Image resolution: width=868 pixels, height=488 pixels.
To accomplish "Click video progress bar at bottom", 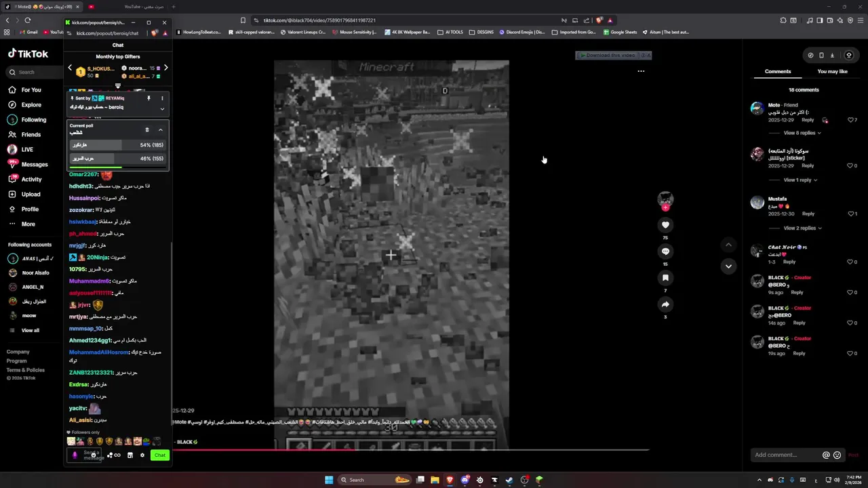I will pos(411,449).
